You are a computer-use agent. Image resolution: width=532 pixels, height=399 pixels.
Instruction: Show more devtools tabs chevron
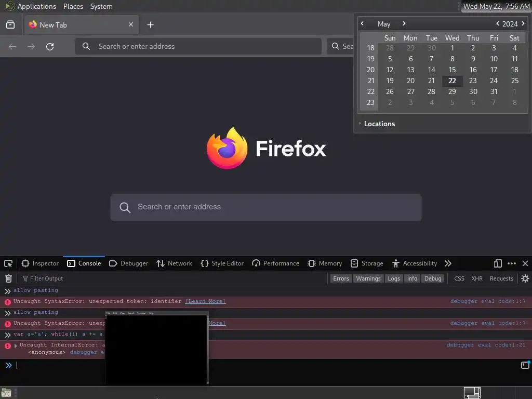click(448, 263)
